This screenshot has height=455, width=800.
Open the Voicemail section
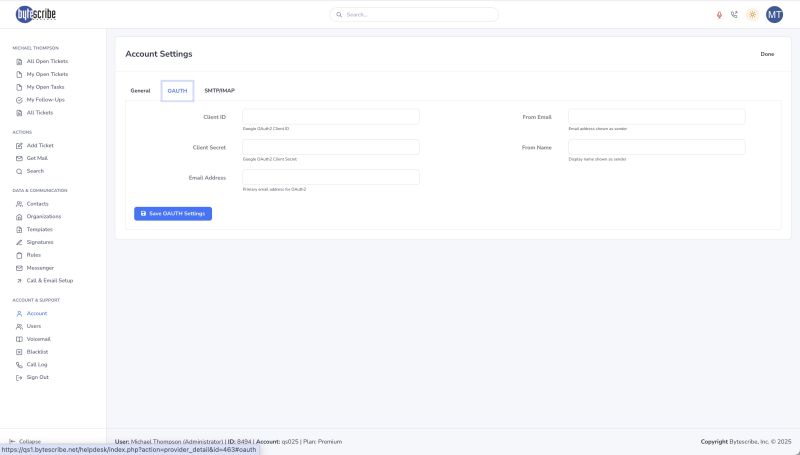pyautogui.click(x=38, y=339)
